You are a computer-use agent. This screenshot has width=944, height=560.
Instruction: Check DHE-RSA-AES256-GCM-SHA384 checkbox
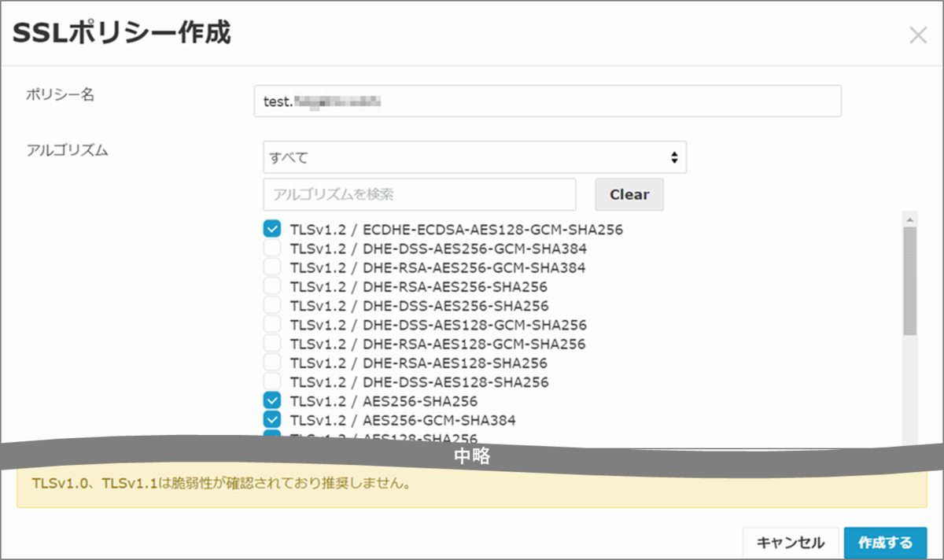click(x=272, y=267)
